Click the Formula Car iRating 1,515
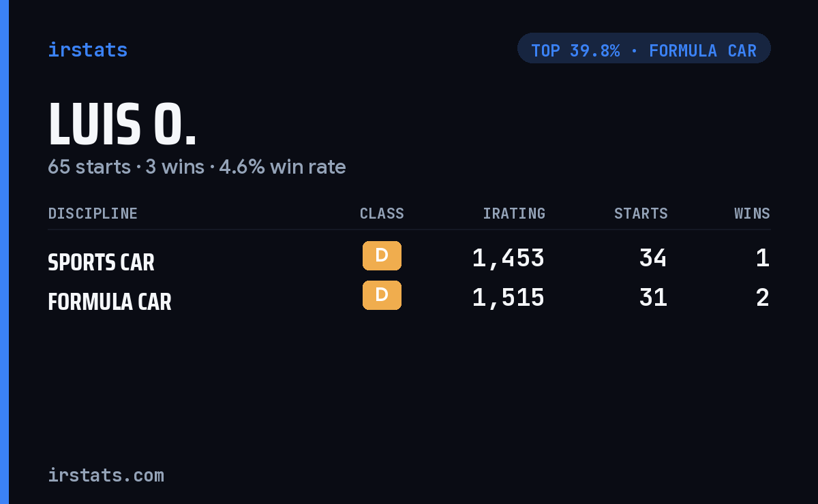This screenshot has height=504, width=818. pos(509,298)
